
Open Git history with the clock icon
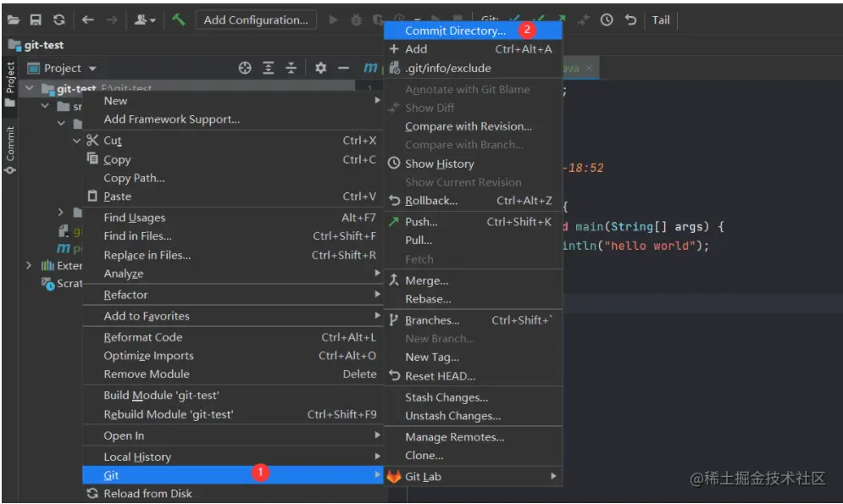(607, 19)
